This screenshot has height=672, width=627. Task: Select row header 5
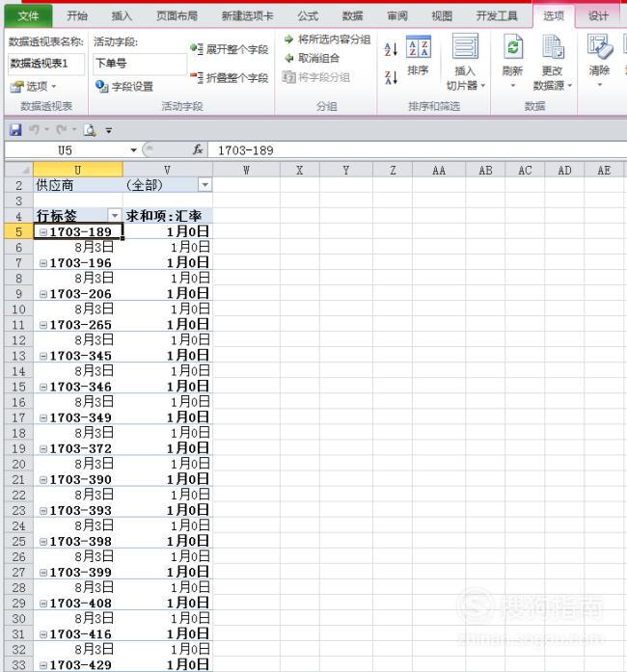(x=18, y=231)
